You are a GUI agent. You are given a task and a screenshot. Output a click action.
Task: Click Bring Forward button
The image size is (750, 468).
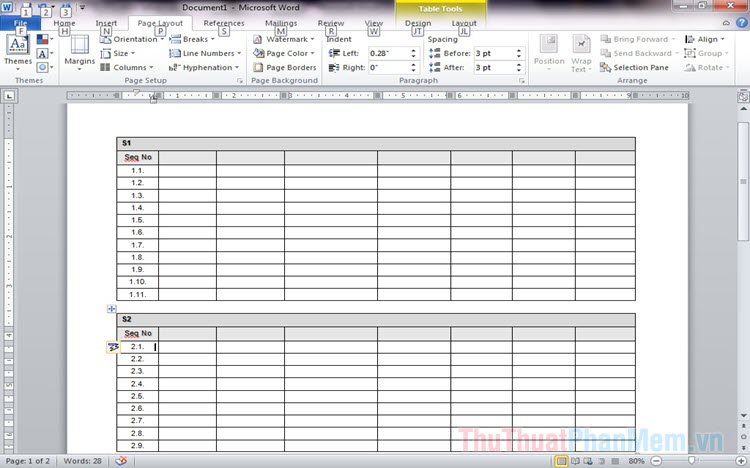tap(638, 39)
